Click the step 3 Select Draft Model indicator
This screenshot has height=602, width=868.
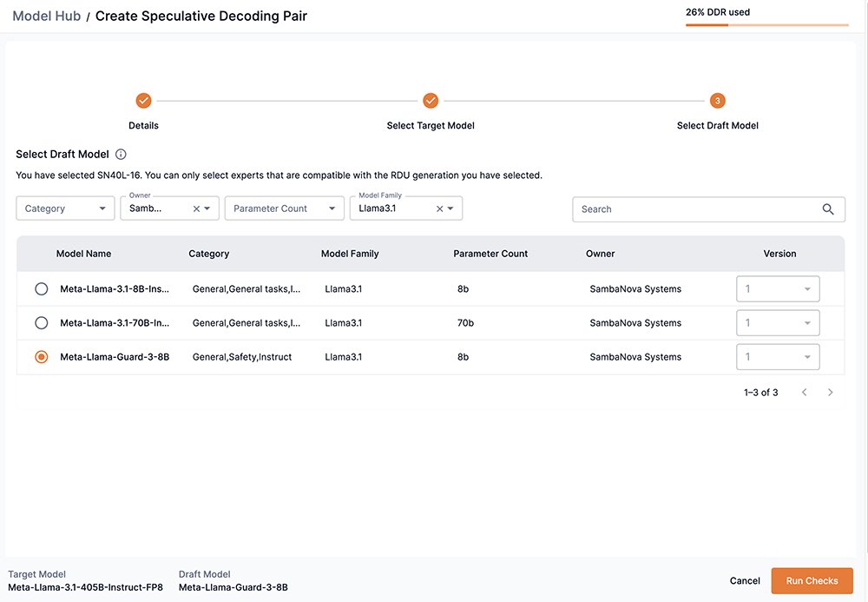[717, 101]
